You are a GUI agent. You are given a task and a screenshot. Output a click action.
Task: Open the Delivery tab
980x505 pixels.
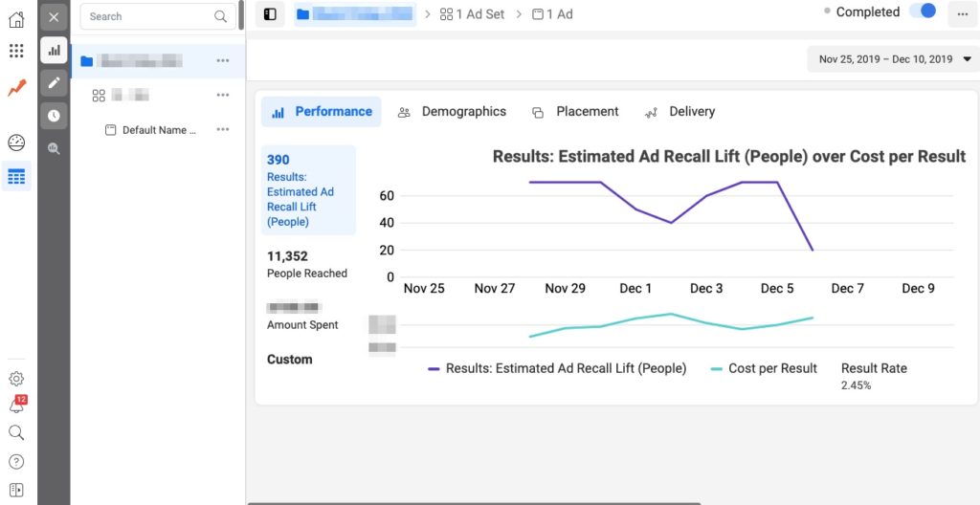679,112
